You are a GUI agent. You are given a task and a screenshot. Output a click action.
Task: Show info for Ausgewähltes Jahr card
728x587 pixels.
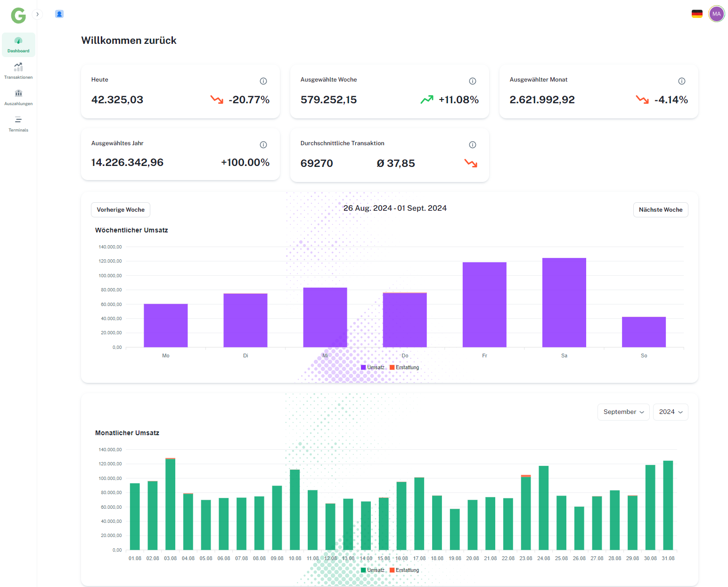pos(263,145)
